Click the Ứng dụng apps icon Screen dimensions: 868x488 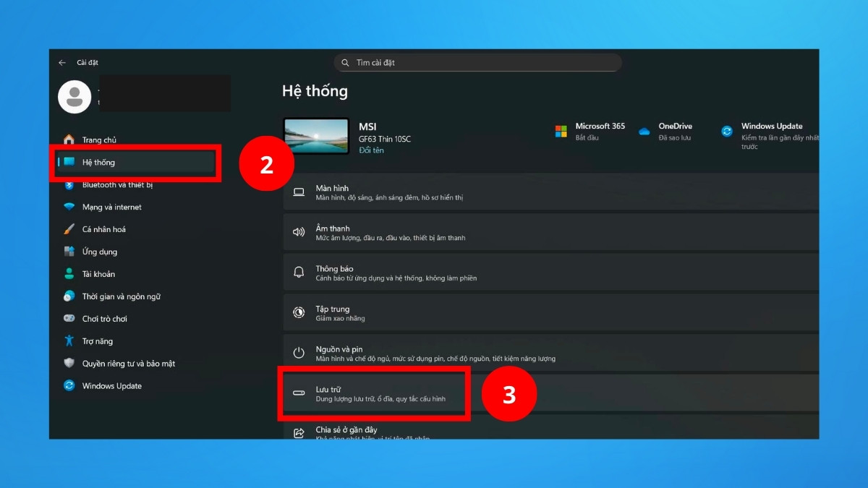[x=69, y=252]
